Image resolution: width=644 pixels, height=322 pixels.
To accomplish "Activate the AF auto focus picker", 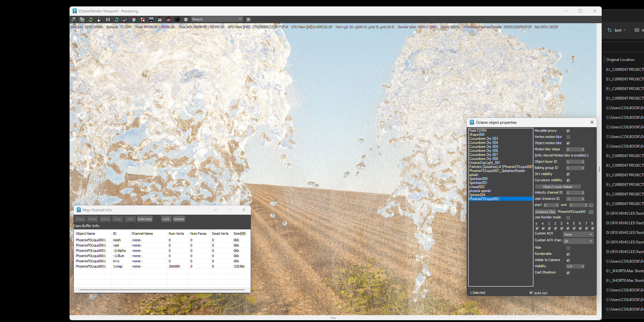I will pos(125,19).
